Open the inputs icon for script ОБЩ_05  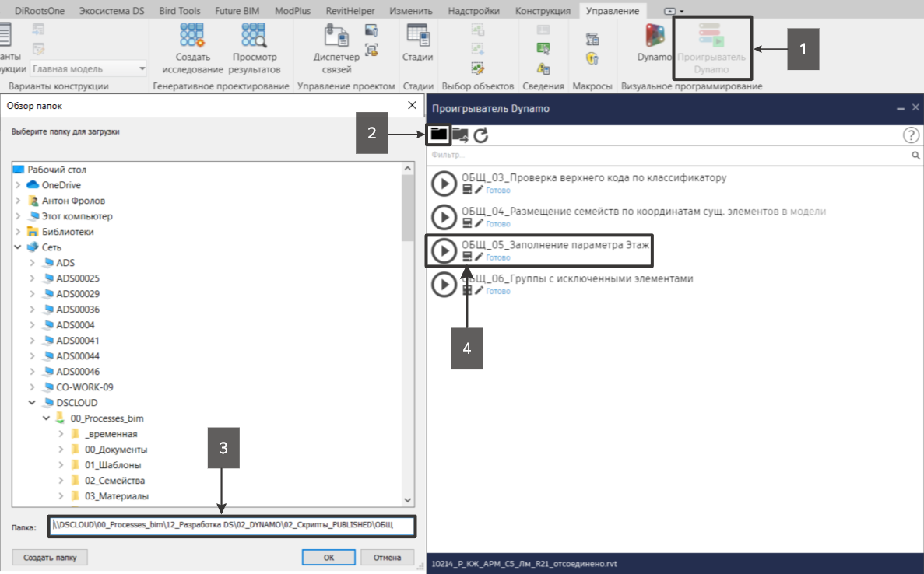click(x=467, y=257)
